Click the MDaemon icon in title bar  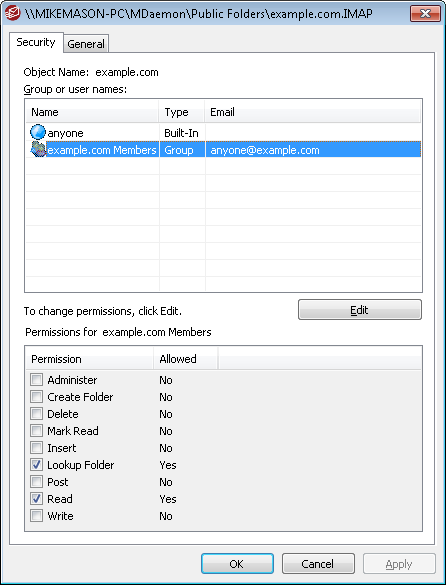pyautogui.click(x=12, y=14)
